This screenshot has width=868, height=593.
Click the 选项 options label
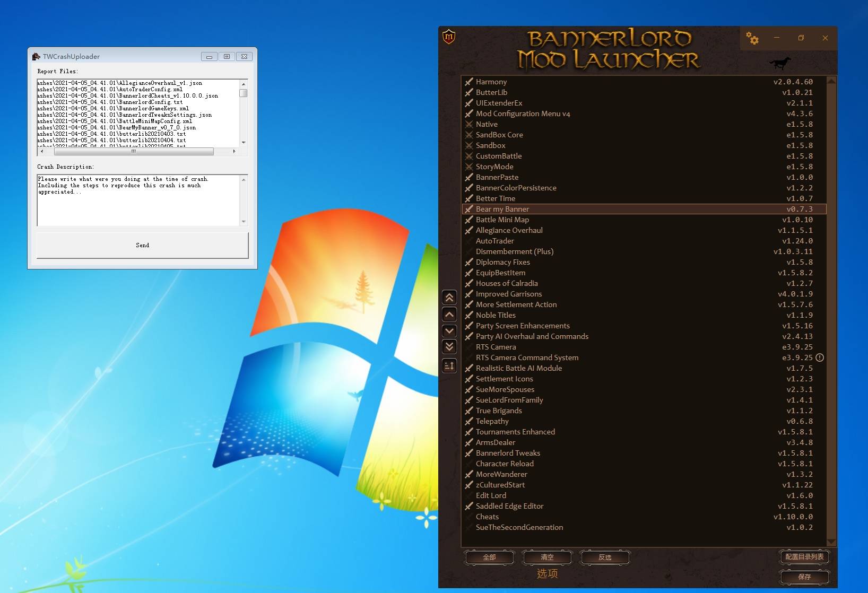(x=547, y=573)
